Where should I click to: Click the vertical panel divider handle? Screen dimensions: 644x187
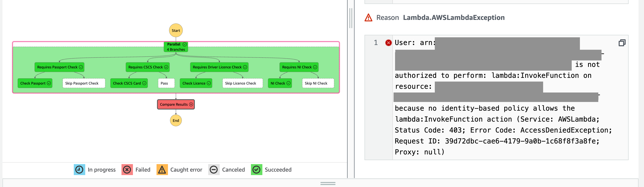pyautogui.click(x=351, y=18)
